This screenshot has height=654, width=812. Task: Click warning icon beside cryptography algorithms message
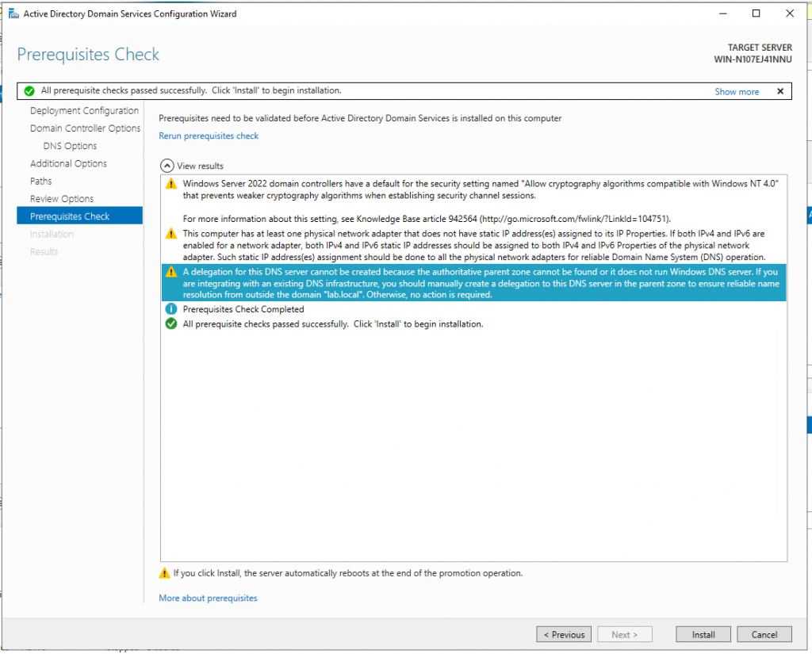point(170,184)
